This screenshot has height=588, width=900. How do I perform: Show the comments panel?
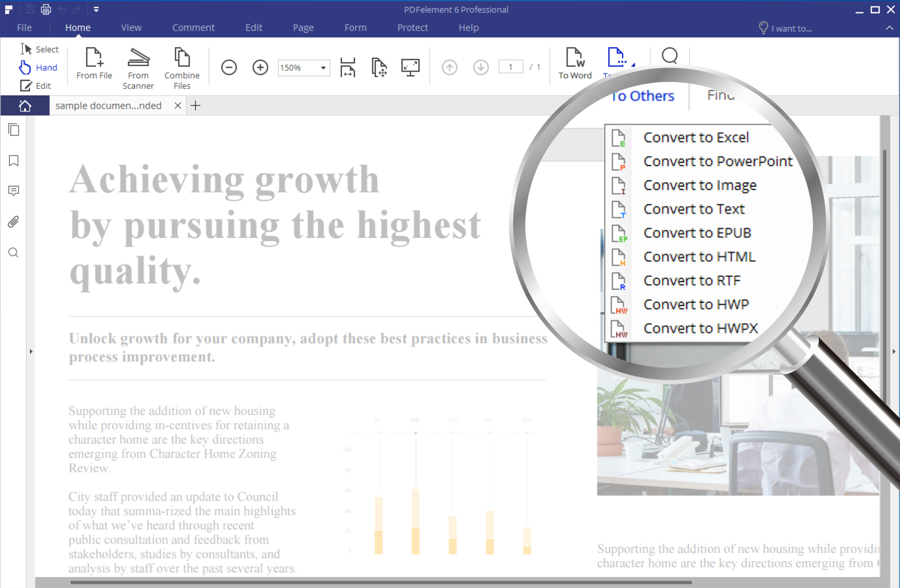(x=14, y=191)
